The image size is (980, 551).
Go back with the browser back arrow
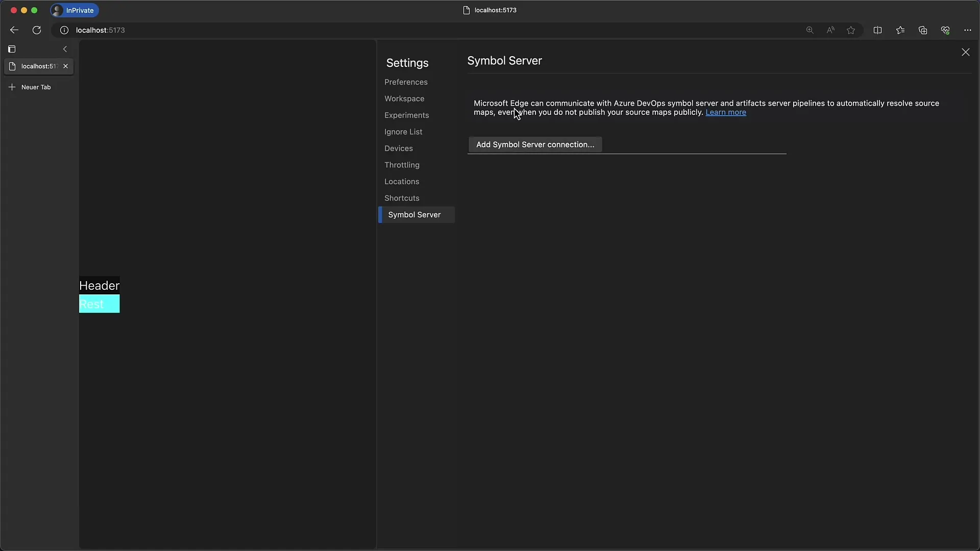tap(14, 30)
